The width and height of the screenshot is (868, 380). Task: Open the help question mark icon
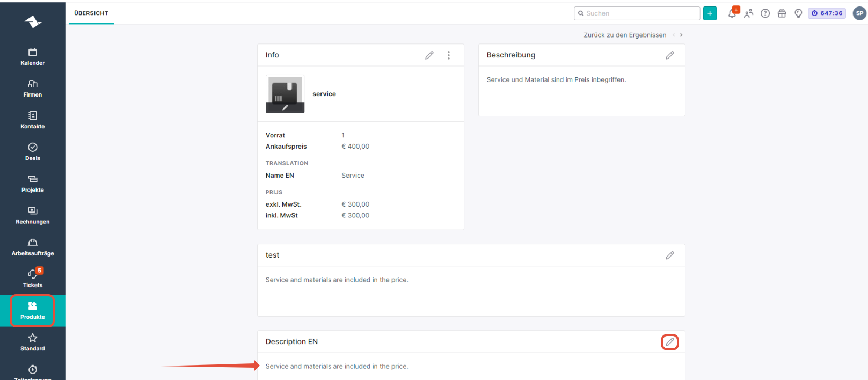coord(765,13)
